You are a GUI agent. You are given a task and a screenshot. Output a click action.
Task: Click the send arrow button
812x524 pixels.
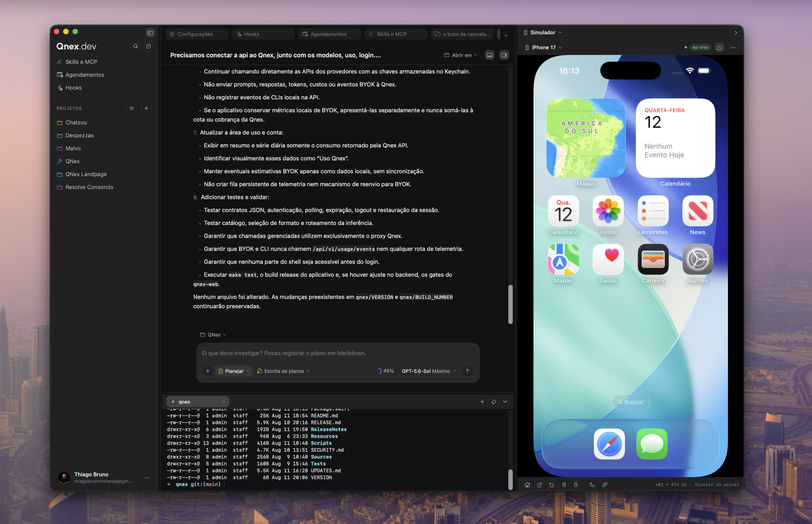point(467,371)
